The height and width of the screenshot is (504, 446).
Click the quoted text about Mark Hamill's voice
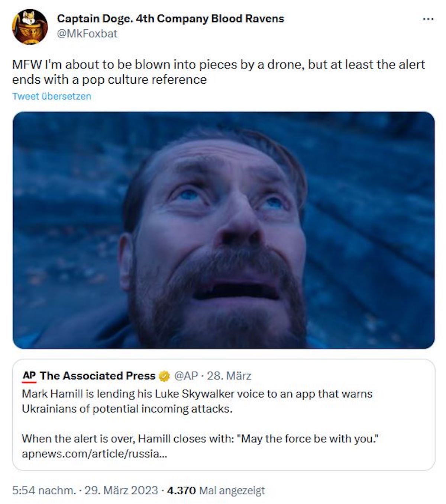197,394
